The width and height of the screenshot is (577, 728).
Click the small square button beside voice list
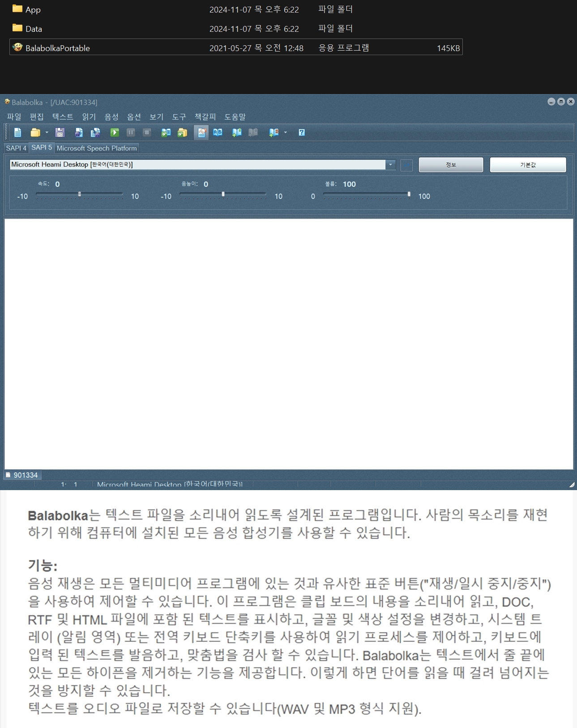(x=406, y=165)
